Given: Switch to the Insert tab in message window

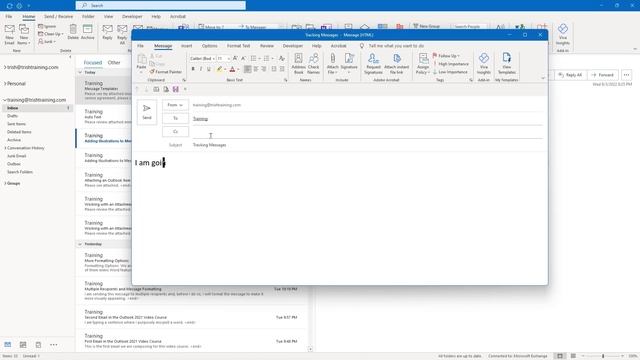Looking at the screenshot, I should click(187, 46).
